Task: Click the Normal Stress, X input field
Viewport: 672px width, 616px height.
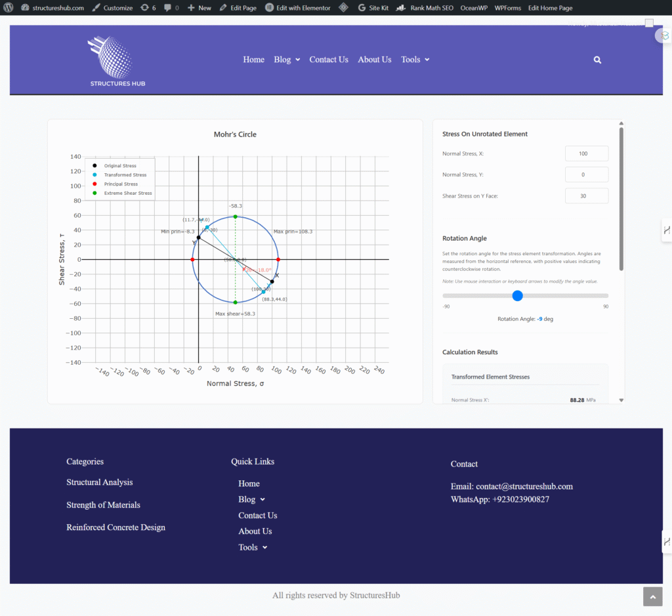Action: [586, 154]
